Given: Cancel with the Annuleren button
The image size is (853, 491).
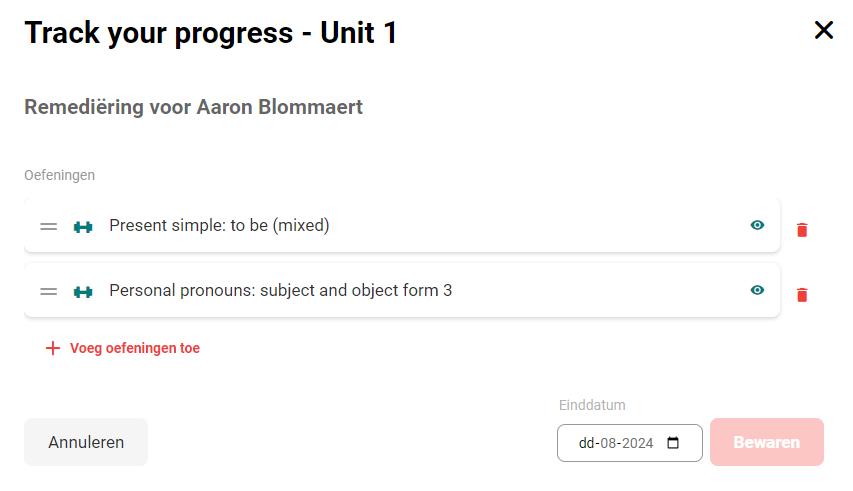Looking at the screenshot, I should click(x=86, y=442).
